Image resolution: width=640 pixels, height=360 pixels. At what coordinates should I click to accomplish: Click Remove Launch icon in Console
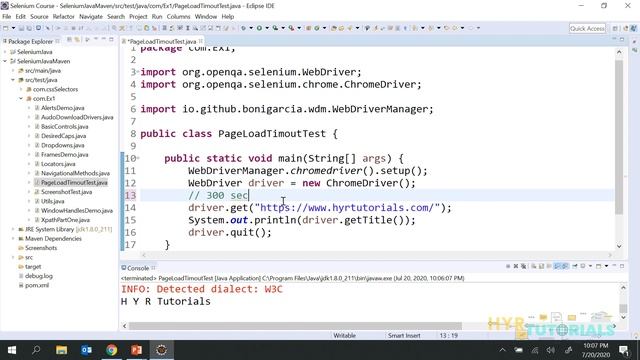pyautogui.click(x=516, y=266)
